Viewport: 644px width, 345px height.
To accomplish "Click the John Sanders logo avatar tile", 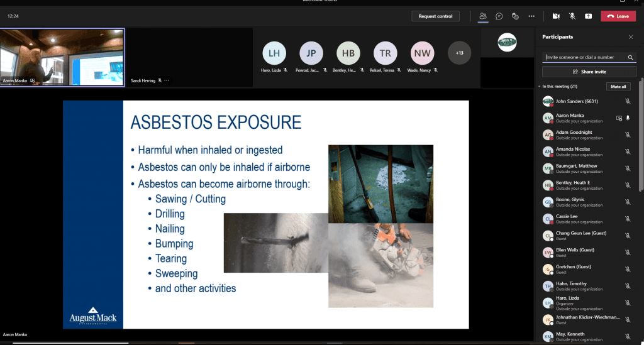I will 508,42.
